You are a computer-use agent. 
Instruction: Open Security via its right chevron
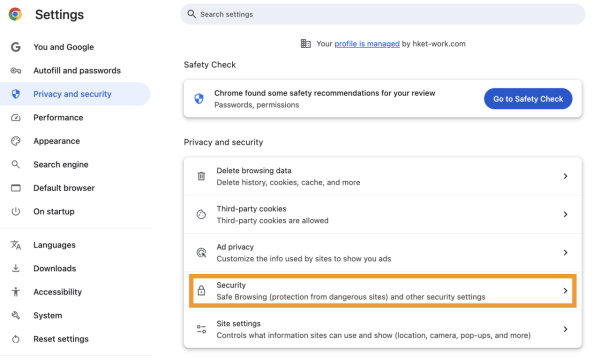pyautogui.click(x=565, y=291)
